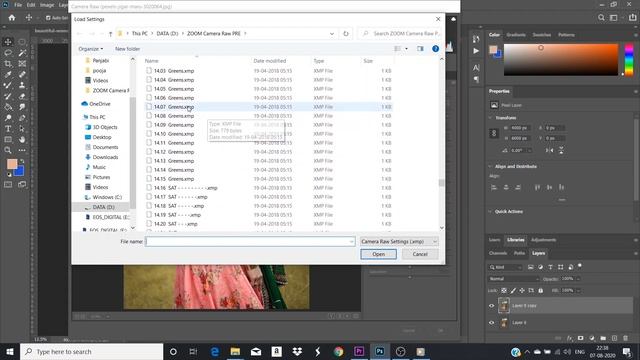Open the File menu
Screen dimensions: 640x360
[18, 5]
